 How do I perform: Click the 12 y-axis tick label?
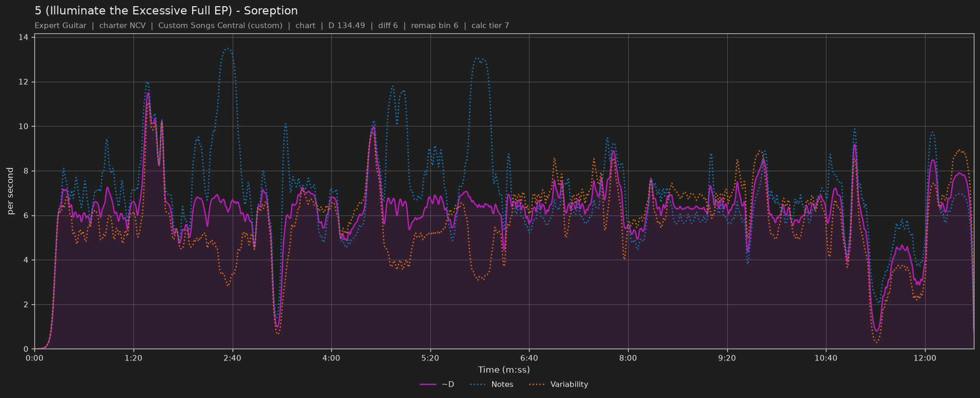24,82
